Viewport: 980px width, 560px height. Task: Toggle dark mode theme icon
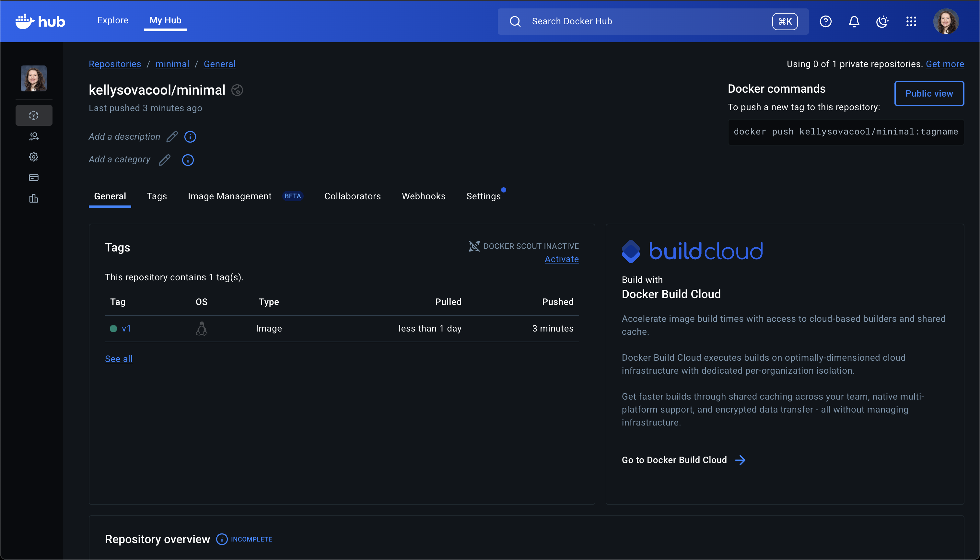coord(882,21)
